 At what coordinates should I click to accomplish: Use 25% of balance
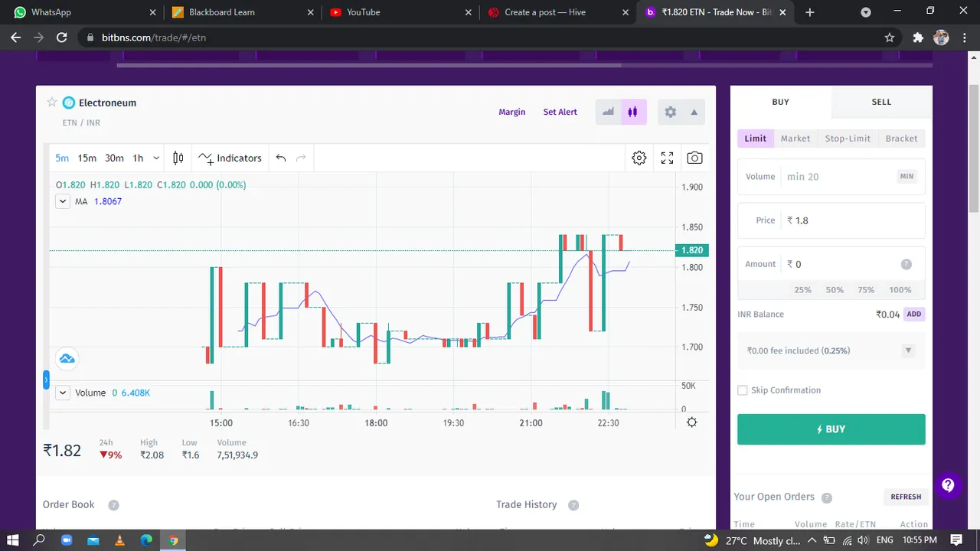pos(802,290)
